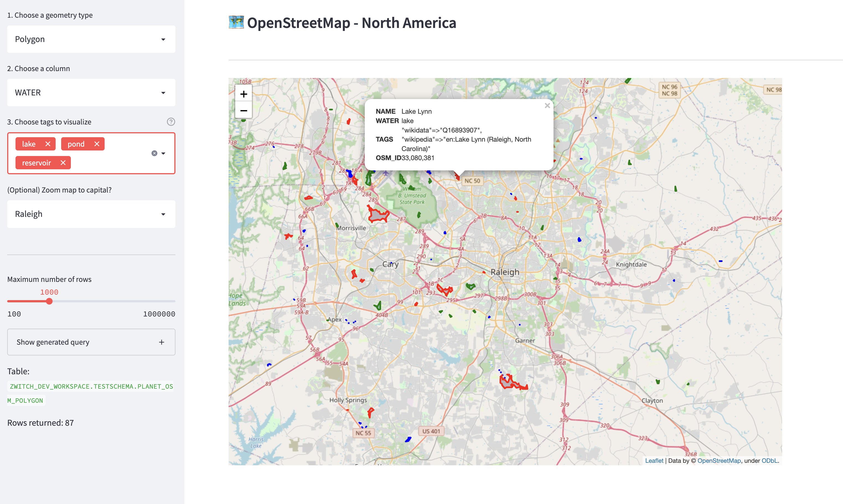Click the OSM_ID value 33,080,381

(418, 158)
